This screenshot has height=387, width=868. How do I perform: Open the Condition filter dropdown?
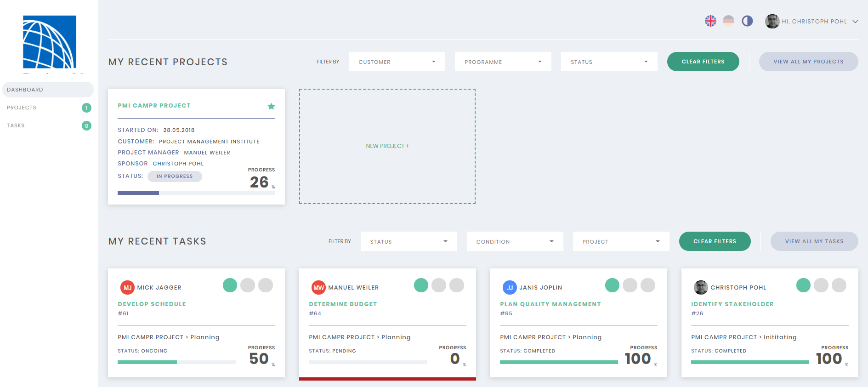pos(515,241)
